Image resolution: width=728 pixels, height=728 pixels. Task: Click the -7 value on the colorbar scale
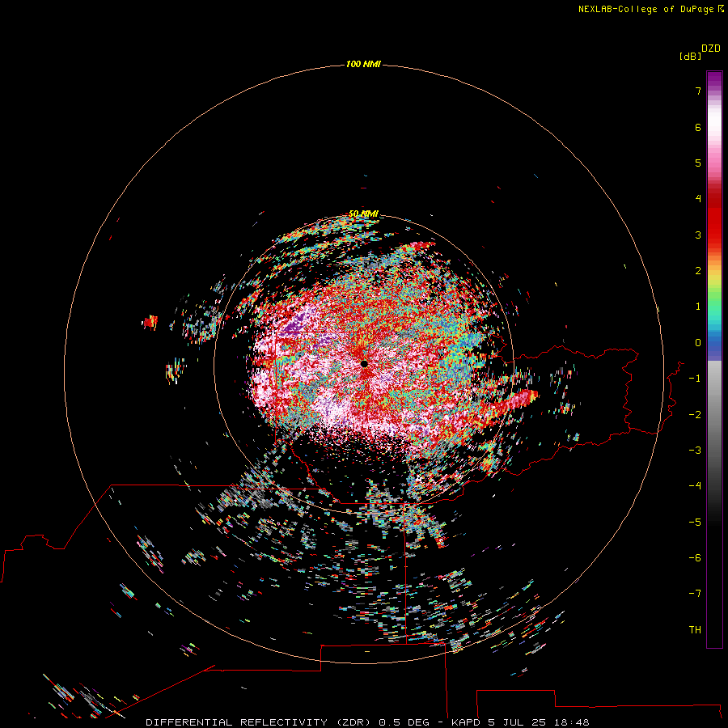click(695, 594)
